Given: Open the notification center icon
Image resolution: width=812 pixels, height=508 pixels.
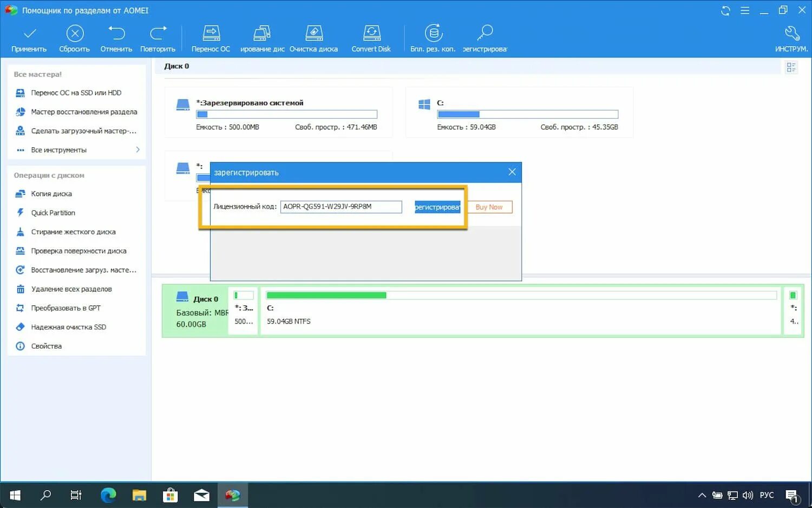Looking at the screenshot, I should click(x=792, y=496).
